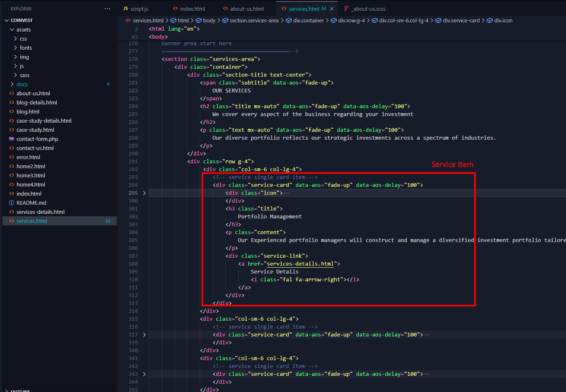Screen dimensions: 566x392
Task: Open home4.html from the Explorer
Action: coord(31,184)
